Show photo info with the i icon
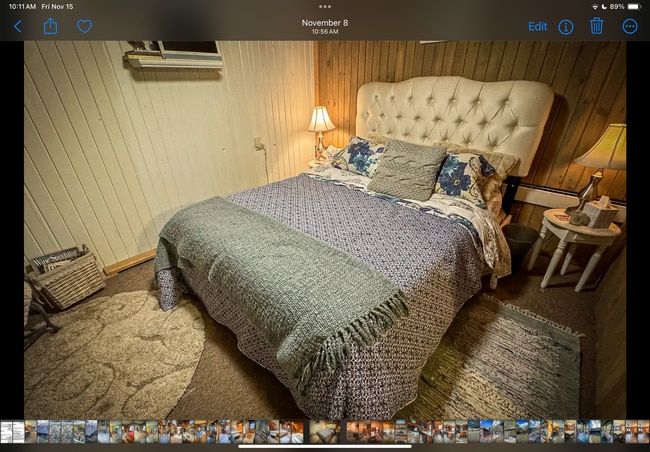 [x=566, y=26]
